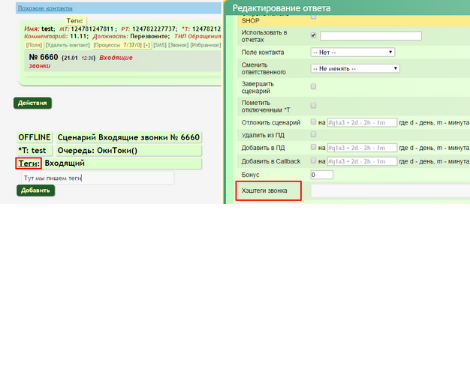
Task: Enable the Добавить в ПД checkbox
Action: pyautogui.click(x=313, y=147)
